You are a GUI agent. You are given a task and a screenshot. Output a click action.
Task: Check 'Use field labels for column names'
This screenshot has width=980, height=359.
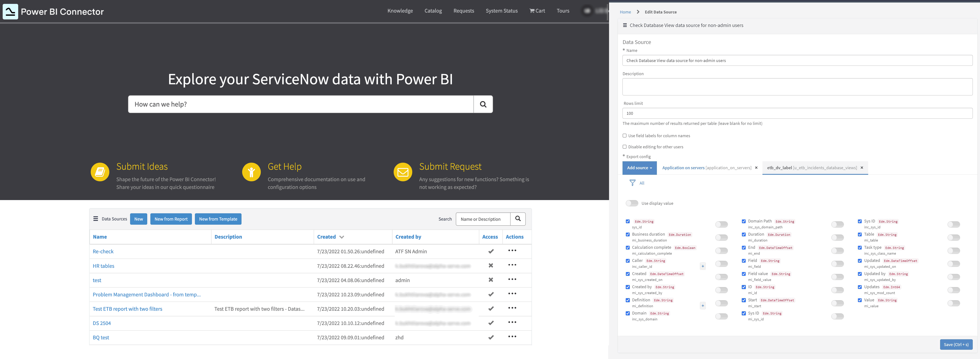624,135
